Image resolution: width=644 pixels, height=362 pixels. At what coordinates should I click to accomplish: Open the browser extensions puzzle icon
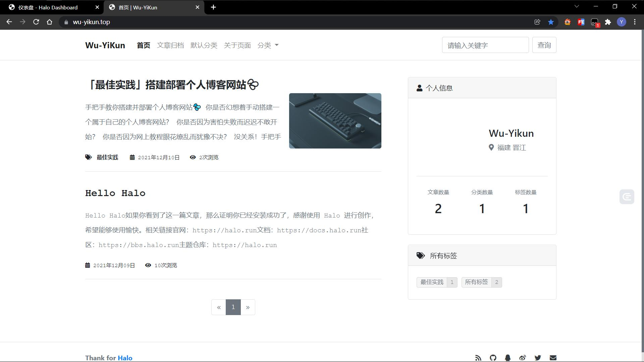point(608,22)
